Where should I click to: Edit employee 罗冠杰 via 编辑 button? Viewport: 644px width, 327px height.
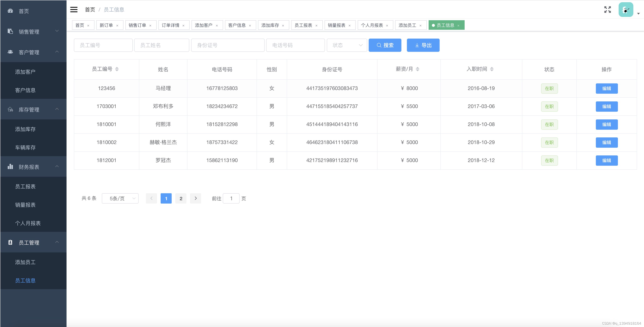click(607, 160)
